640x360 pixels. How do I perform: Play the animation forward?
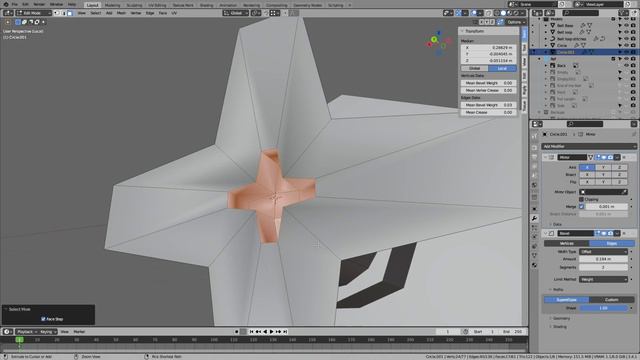(x=271, y=332)
